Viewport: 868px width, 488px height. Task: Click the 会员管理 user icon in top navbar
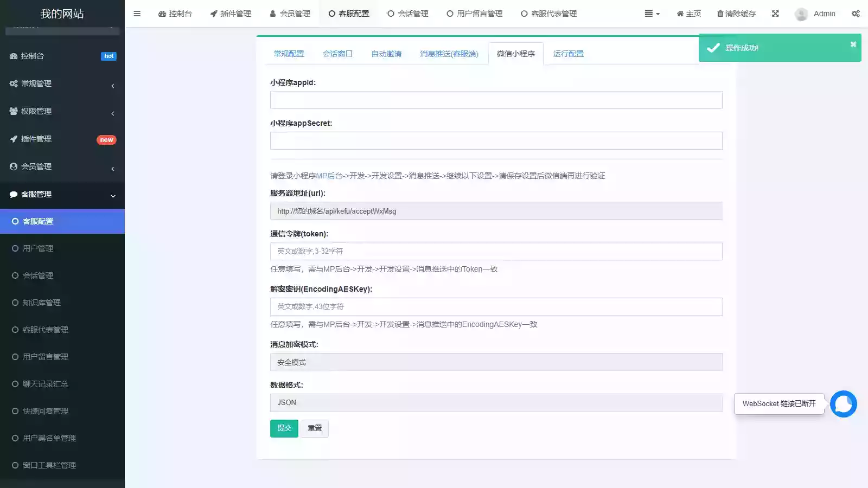pyautogui.click(x=272, y=14)
